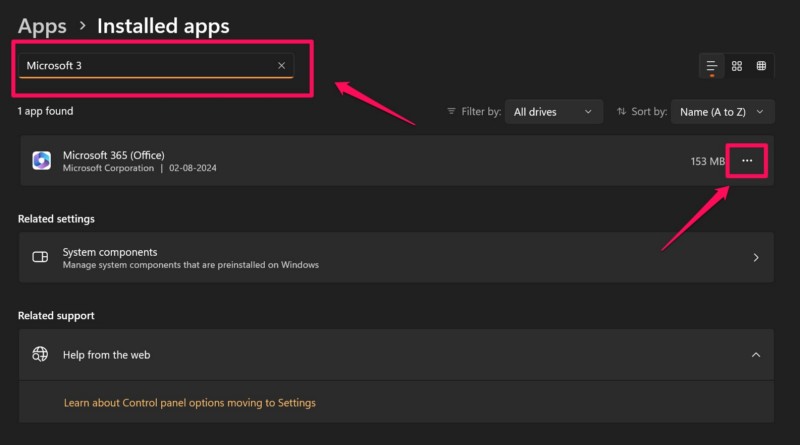Click the globe icon beside Help from the web
This screenshot has width=800, height=445.
point(40,354)
